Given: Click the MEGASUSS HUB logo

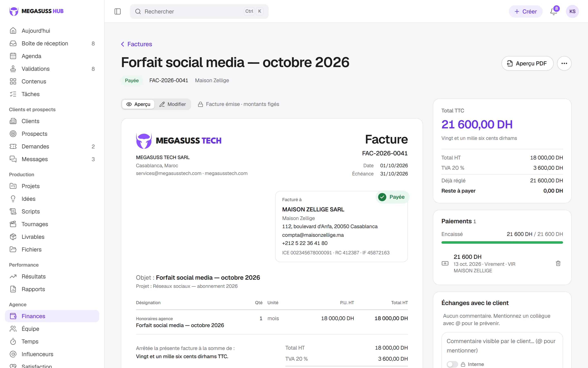Looking at the screenshot, I should click(x=37, y=11).
